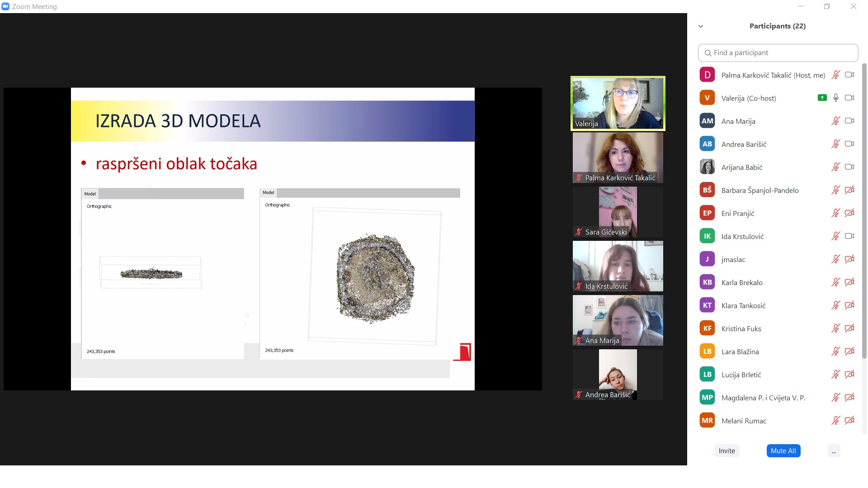
Task: Click the participants list scrollbar
Action: [864, 212]
